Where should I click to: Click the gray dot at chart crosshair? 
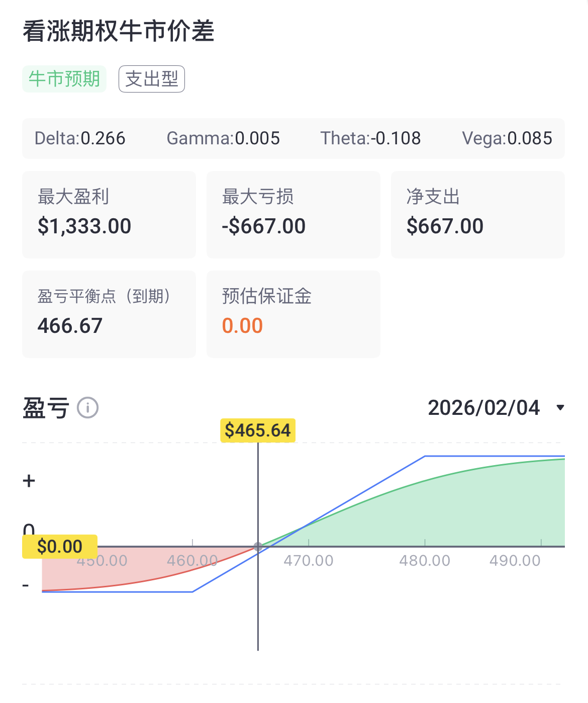[258, 547]
